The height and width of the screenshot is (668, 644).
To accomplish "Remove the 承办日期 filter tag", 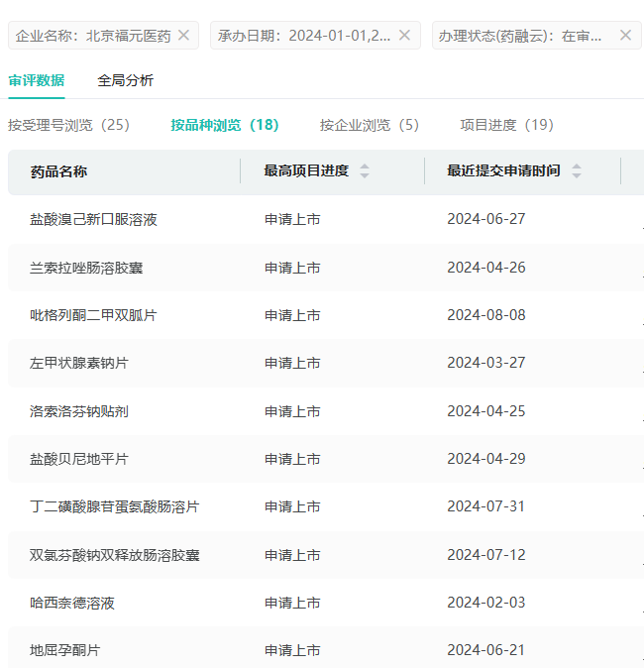I will coord(404,35).
